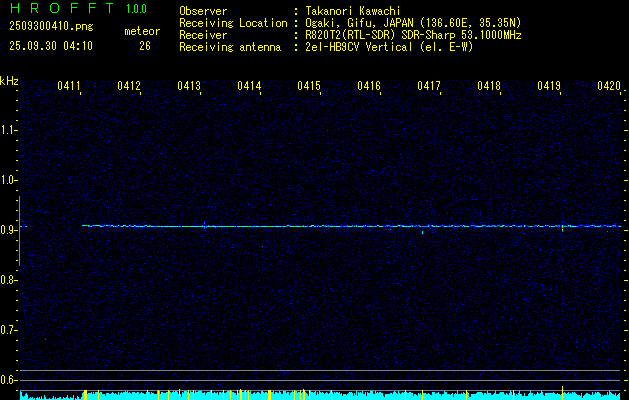Viewport: 629px width, 400px height.
Task: Click the 0416 time marker
Action: pyautogui.click(x=369, y=86)
